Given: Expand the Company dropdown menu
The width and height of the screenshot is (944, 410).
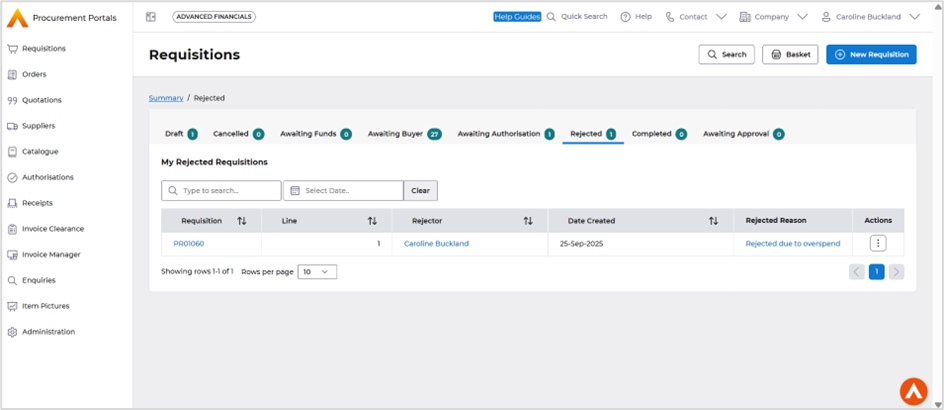Looking at the screenshot, I should click(775, 17).
